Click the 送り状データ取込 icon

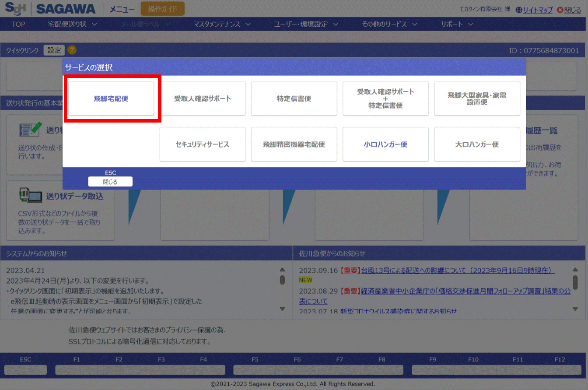coord(31,196)
